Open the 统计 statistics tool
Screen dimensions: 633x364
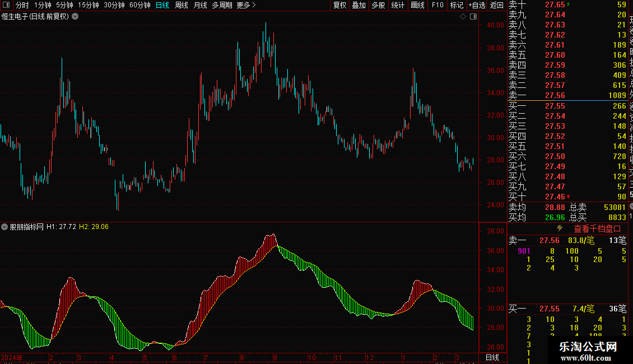[398, 5]
